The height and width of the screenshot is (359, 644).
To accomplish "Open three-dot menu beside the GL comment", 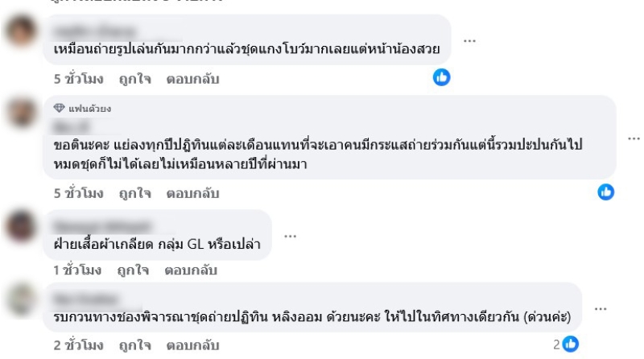I will [290, 236].
